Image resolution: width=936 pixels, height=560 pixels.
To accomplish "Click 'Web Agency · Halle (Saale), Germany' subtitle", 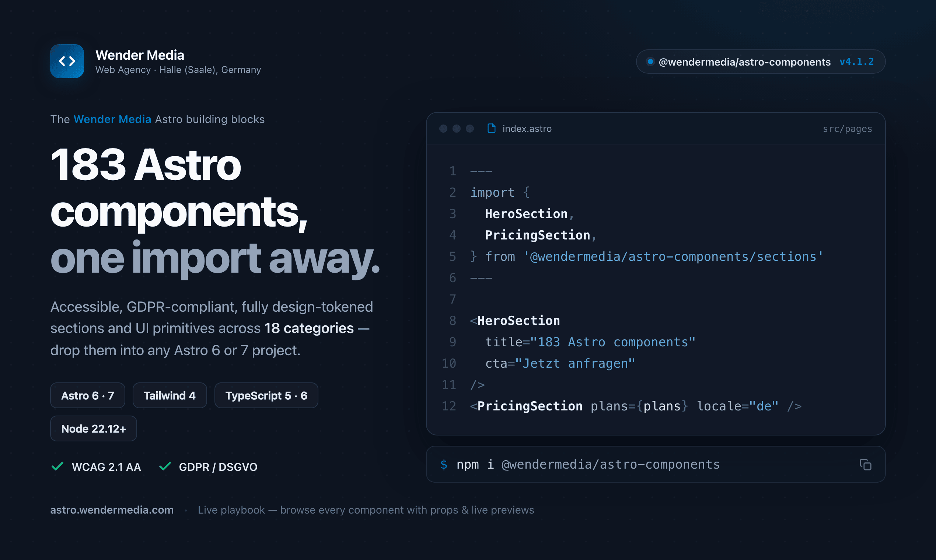I will tap(178, 70).
